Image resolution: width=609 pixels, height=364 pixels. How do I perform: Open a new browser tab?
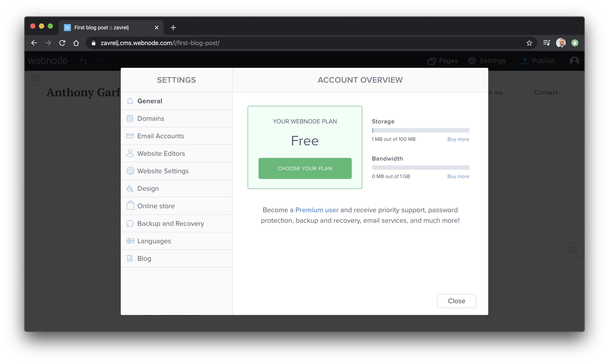tap(173, 28)
